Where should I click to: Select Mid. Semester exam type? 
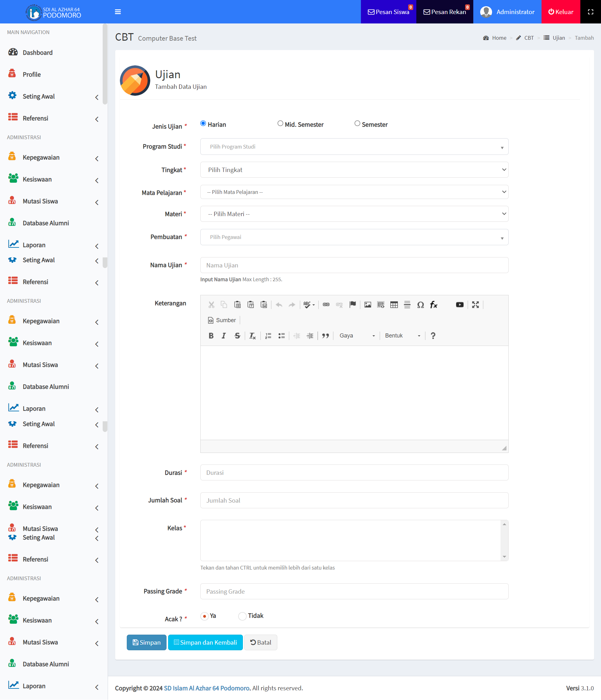click(x=280, y=124)
